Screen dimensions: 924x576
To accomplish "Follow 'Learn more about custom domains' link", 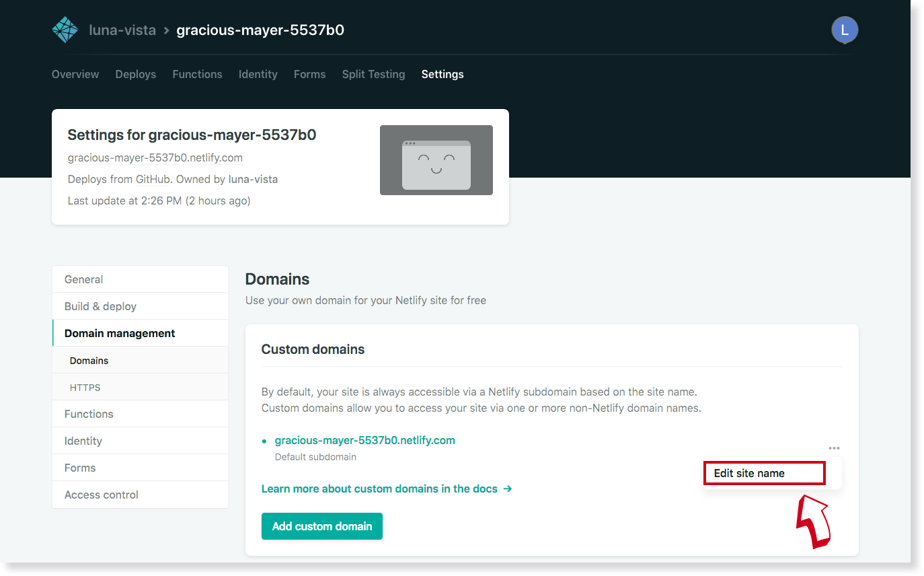I will point(379,489).
